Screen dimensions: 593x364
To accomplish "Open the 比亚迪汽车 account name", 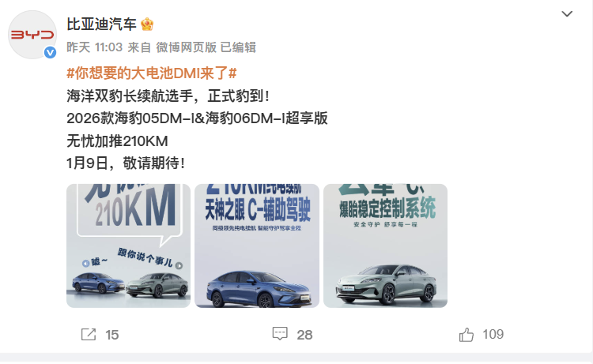I will click(101, 24).
